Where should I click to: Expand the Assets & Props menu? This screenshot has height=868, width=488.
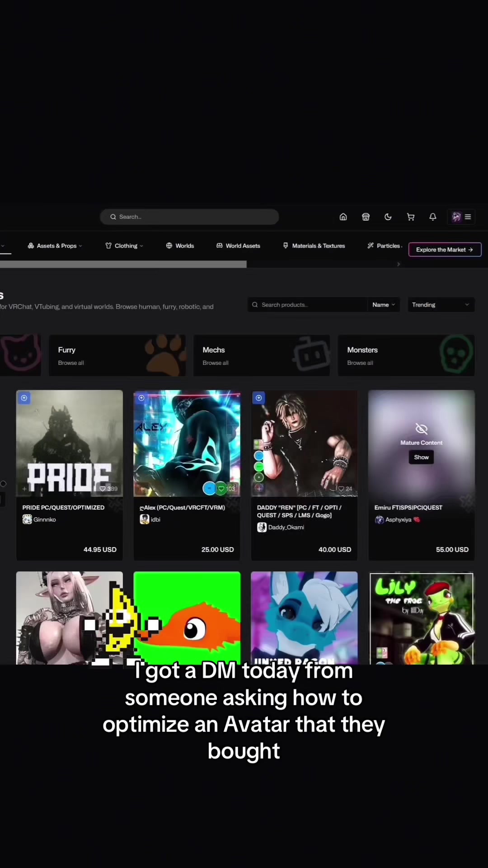pos(55,246)
